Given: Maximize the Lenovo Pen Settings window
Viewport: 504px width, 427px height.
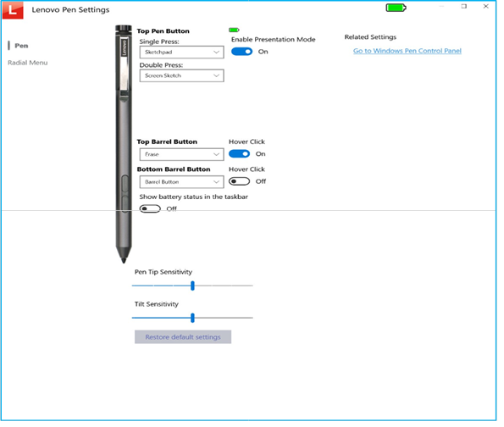Looking at the screenshot, I should tap(464, 7).
